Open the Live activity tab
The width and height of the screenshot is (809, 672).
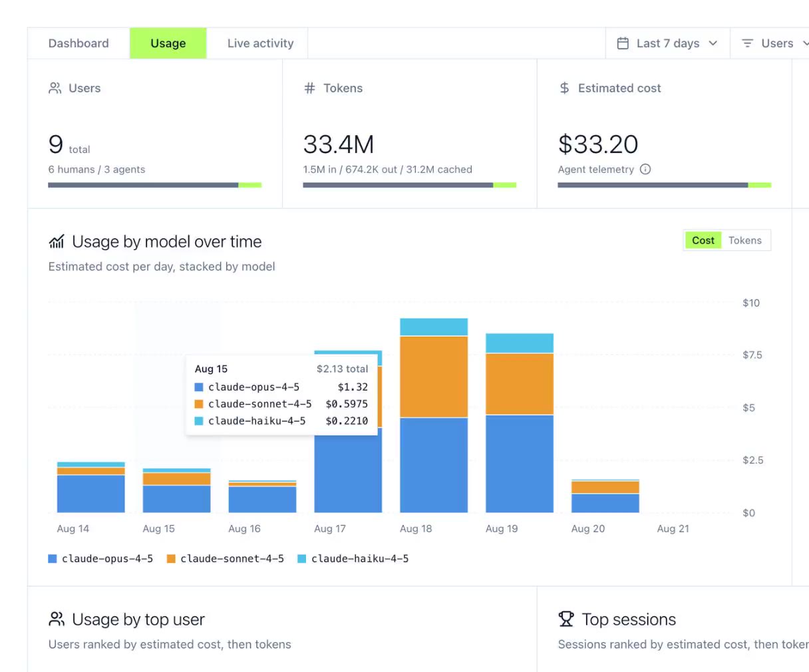pos(260,43)
